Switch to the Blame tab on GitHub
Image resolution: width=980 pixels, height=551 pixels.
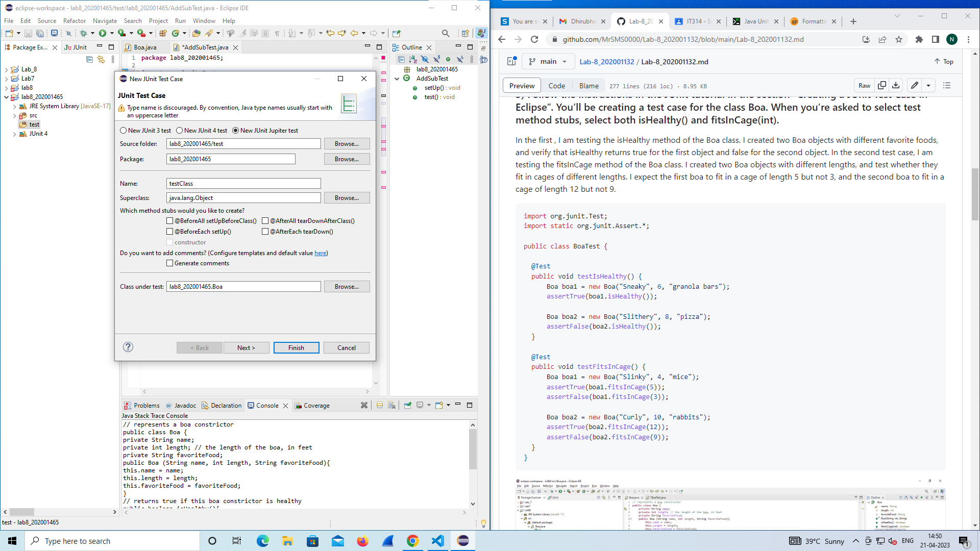(589, 85)
